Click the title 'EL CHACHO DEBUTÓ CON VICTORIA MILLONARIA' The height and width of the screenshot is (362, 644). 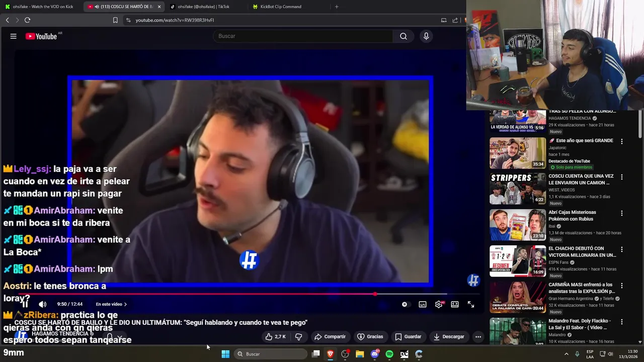pos(582,252)
